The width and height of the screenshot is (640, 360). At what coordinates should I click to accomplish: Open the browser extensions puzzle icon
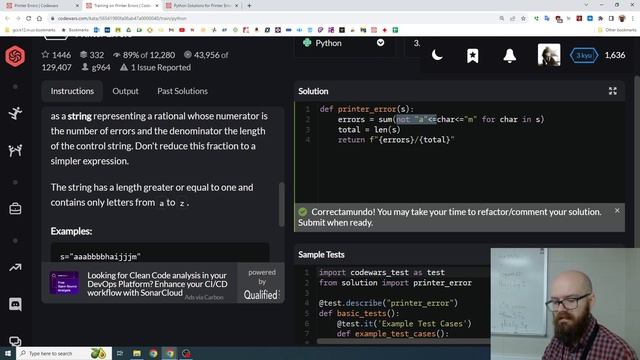[600, 18]
